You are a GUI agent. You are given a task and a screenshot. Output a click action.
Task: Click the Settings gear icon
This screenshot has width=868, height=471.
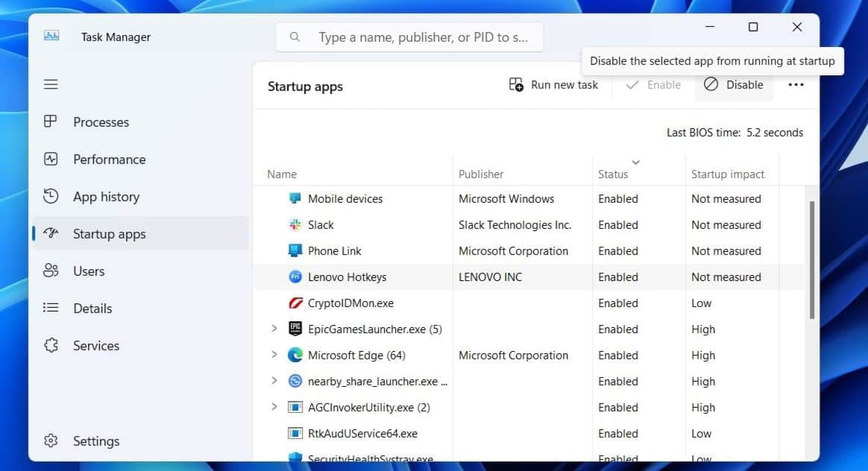click(x=51, y=440)
